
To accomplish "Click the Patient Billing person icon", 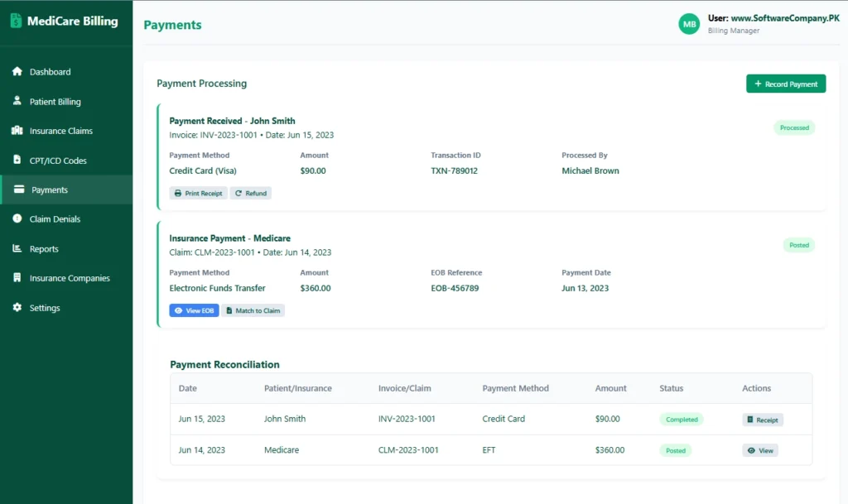I will click(x=17, y=102).
